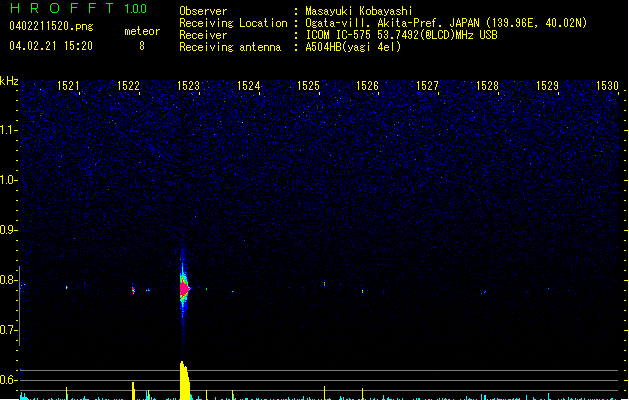
Task: Click the meteor label text
Action: [142, 31]
